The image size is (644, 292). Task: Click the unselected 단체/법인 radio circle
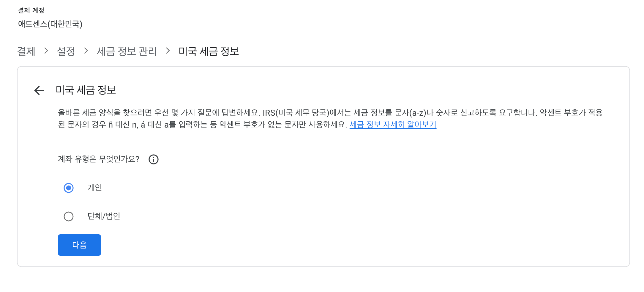69,216
